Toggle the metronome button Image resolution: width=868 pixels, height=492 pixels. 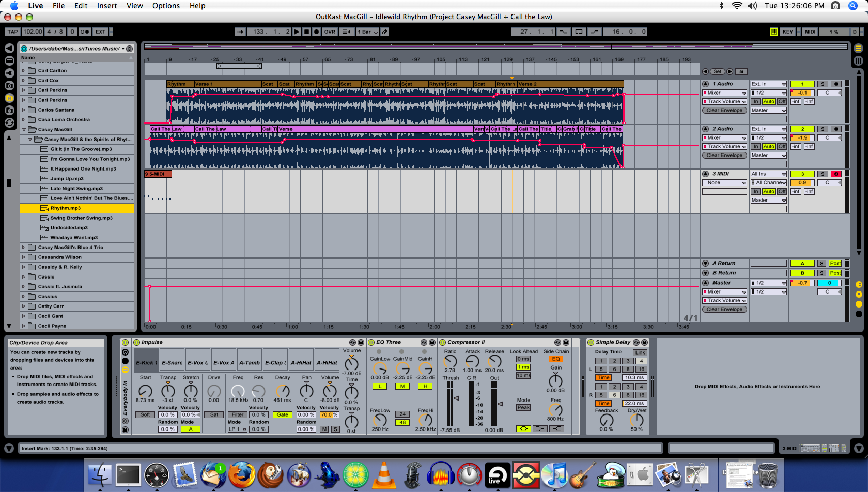pyautogui.click(x=85, y=32)
